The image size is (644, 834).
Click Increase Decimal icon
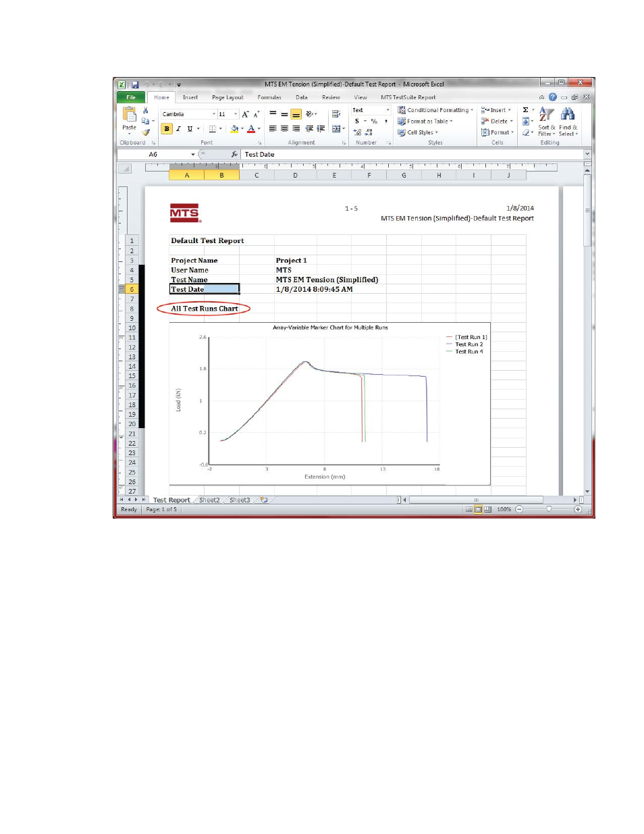pos(357,132)
